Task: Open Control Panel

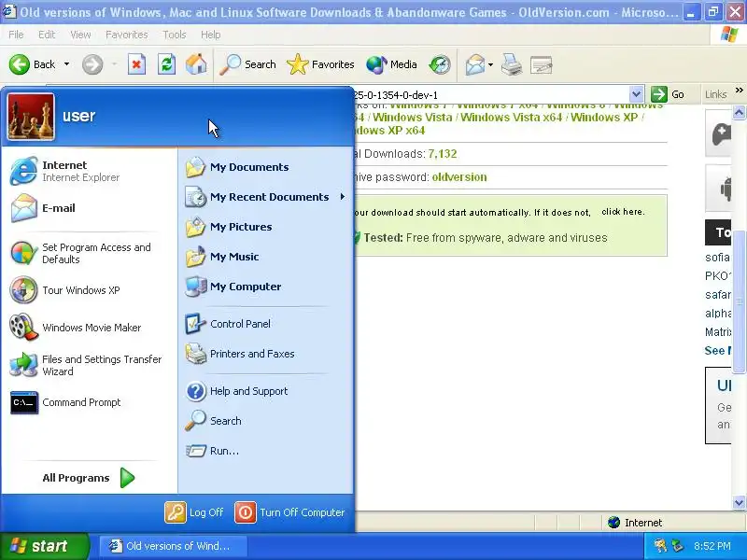Action: click(x=265, y=324)
